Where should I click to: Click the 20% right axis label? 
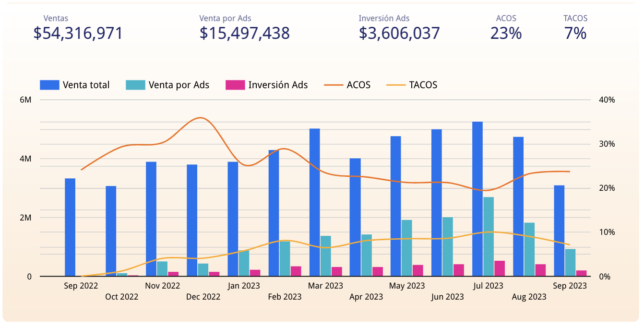607,188
